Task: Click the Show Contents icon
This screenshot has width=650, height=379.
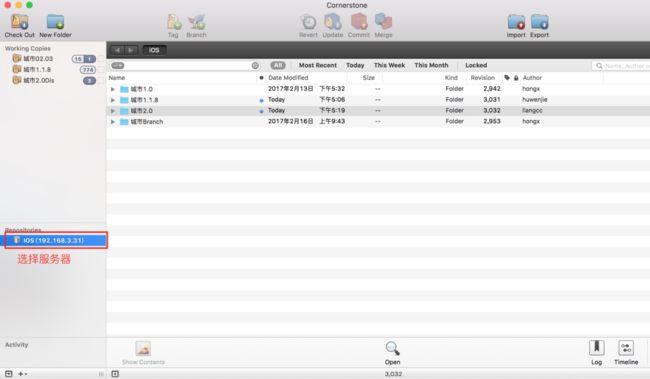Action: tap(143, 348)
